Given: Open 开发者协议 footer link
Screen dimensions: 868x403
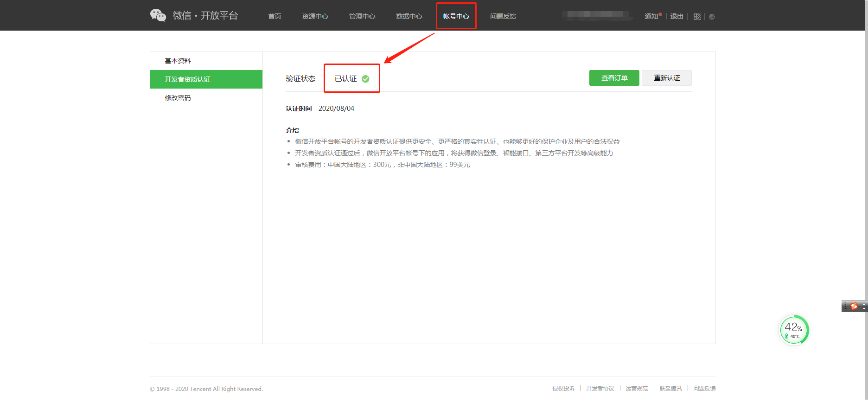Looking at the screenshot, I should [x=600, y=389].
